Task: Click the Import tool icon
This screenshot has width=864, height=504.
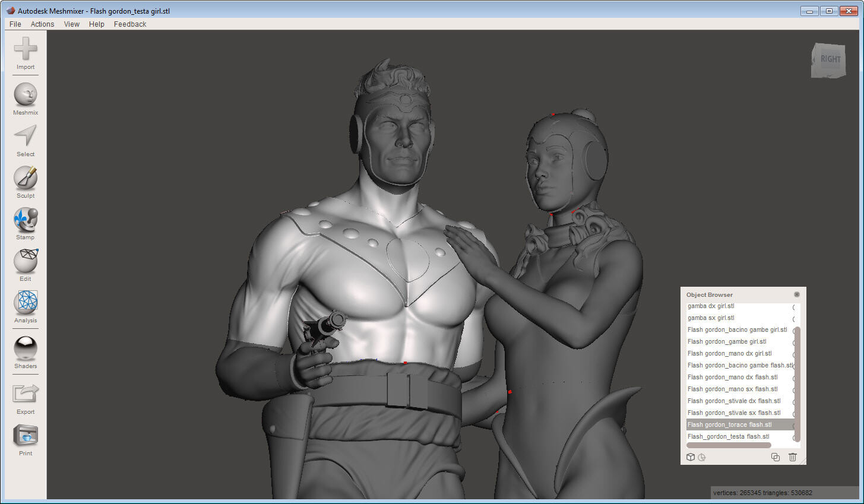Action: tap(26, 49)
